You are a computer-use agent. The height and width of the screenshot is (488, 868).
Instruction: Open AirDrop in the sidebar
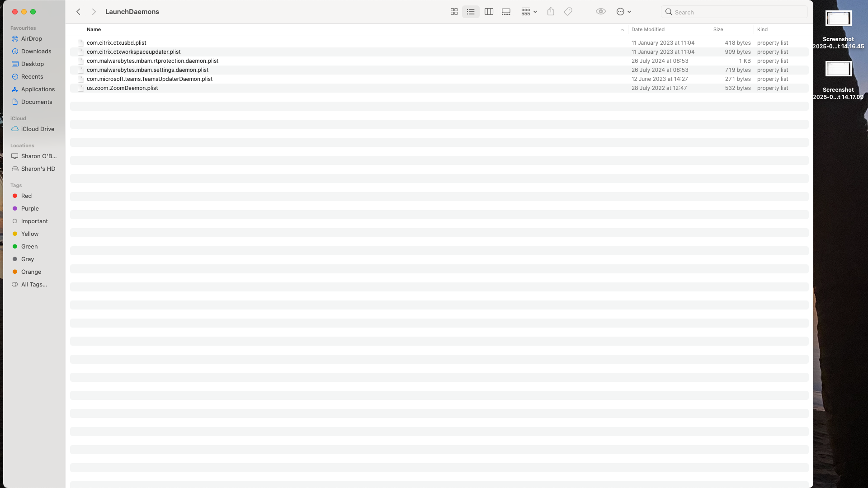(31, 39)
